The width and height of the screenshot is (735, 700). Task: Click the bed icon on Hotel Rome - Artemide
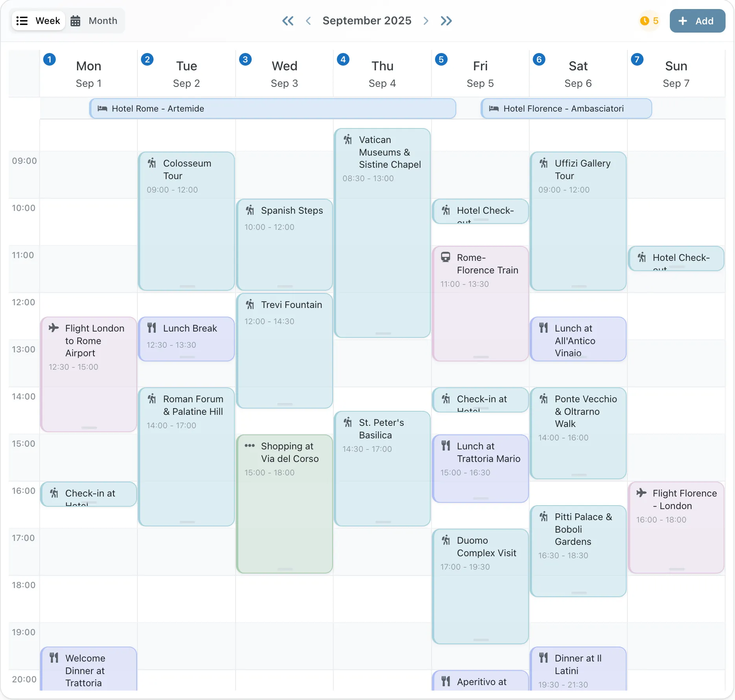[102, 108]
